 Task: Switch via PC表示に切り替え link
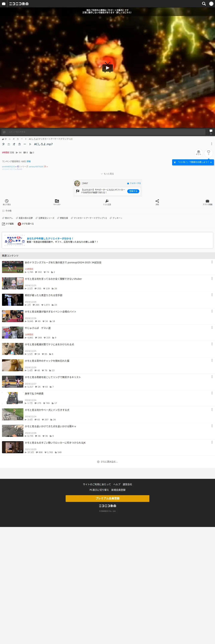[x=99, y=490]
